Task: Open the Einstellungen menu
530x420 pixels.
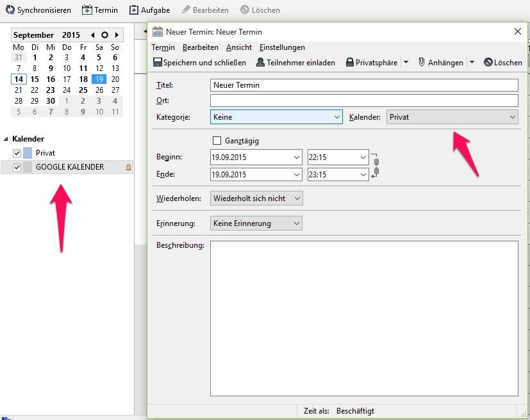Action: [x=282, y=47]
